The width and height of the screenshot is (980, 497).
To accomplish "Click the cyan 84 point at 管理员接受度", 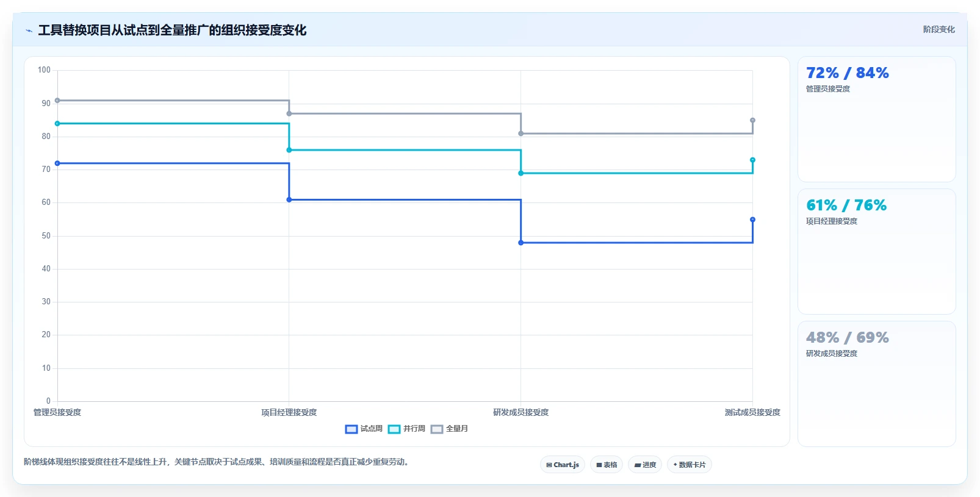I will 57,124.
